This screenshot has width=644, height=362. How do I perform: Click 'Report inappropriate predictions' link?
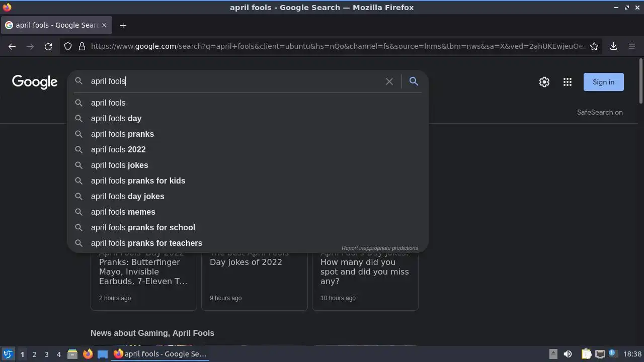[x=380, y=248]
